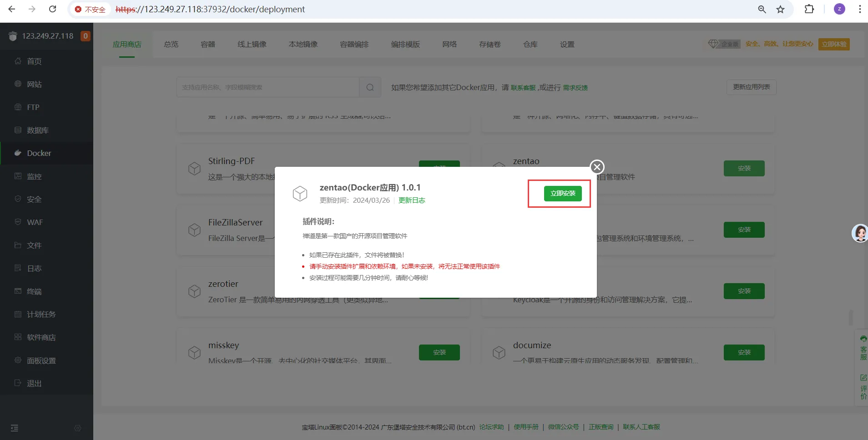Collapse the sidebar with the bottom menu icon
This screenshot has height=440, width=868.
click(15, 428)
